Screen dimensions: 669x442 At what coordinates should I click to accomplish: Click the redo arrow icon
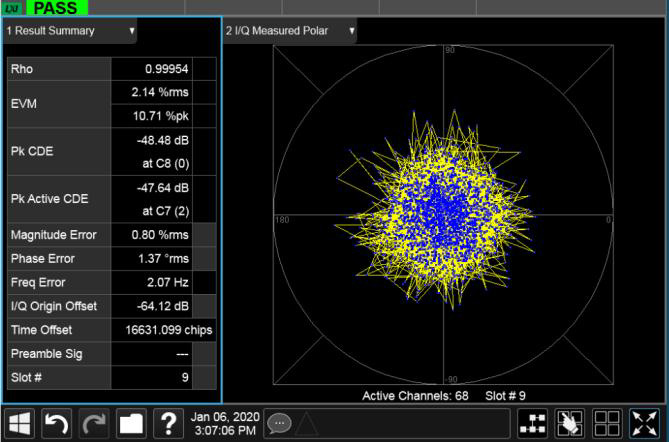pyautogui.click(x=95, y=423)
